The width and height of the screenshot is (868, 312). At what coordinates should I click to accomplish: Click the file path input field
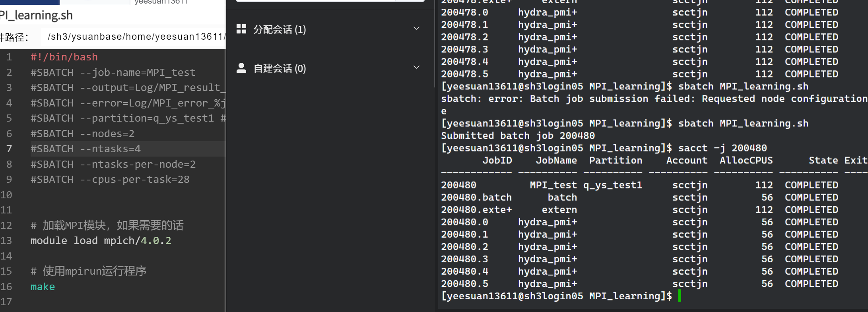(x=135, y=37)
